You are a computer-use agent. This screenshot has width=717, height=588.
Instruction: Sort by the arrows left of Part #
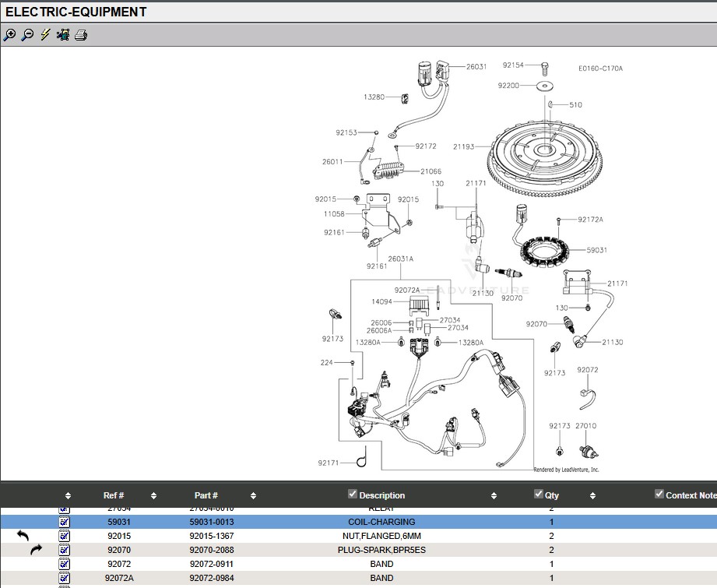point(153,495)
